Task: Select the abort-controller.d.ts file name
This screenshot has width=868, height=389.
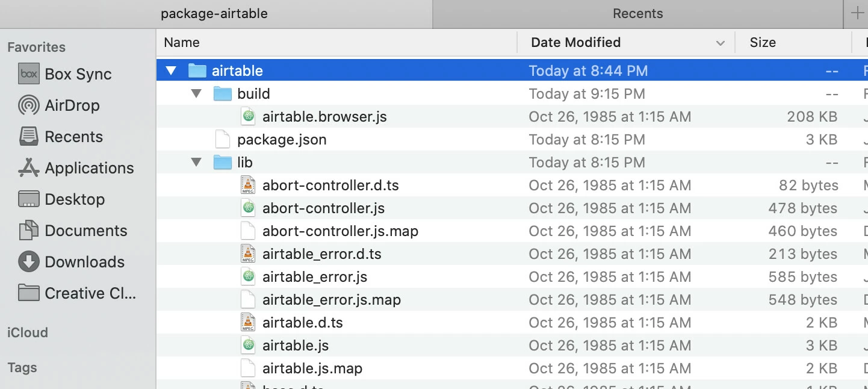Action: point(330,185)
